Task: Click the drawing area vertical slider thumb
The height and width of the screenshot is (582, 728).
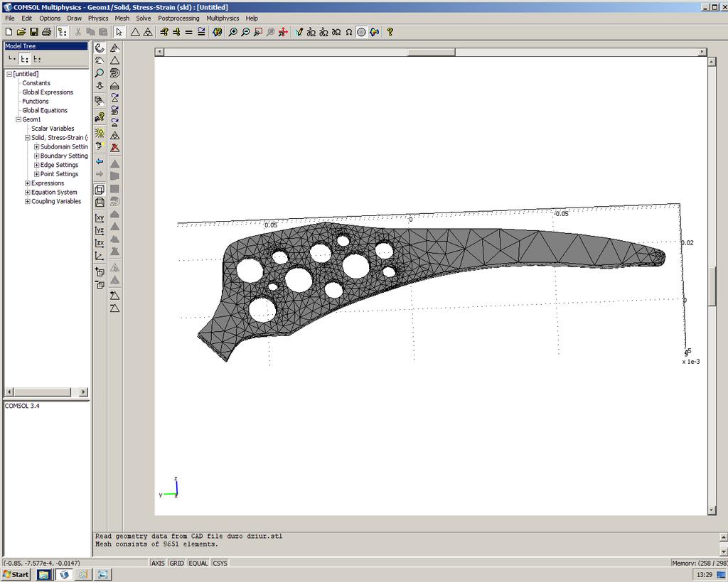Action: pos(712,286)
